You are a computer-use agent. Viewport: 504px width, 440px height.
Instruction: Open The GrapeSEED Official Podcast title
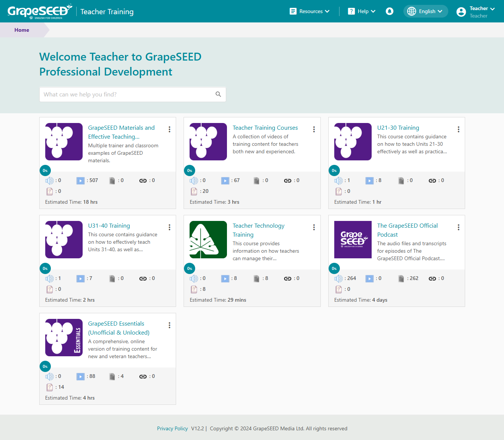(x=407, y=230)
